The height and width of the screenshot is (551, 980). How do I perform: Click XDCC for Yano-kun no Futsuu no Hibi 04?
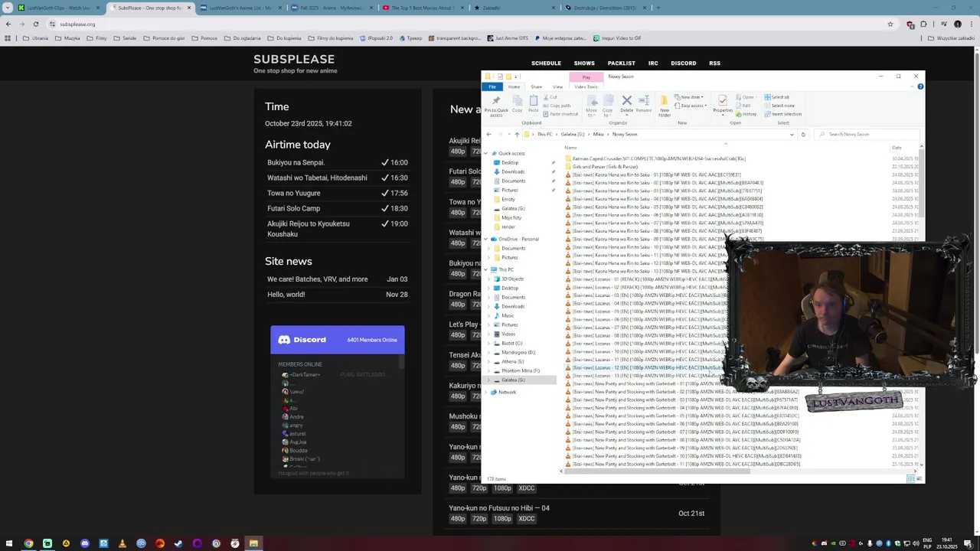click(526, 518)
